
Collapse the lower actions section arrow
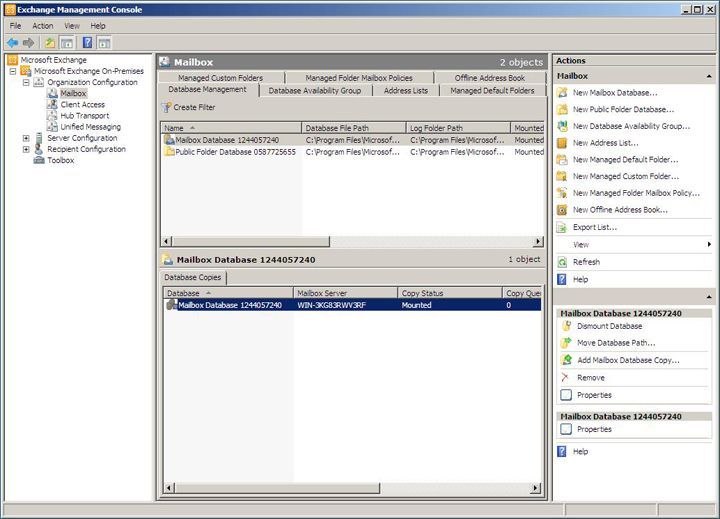(x=709, y=297)
